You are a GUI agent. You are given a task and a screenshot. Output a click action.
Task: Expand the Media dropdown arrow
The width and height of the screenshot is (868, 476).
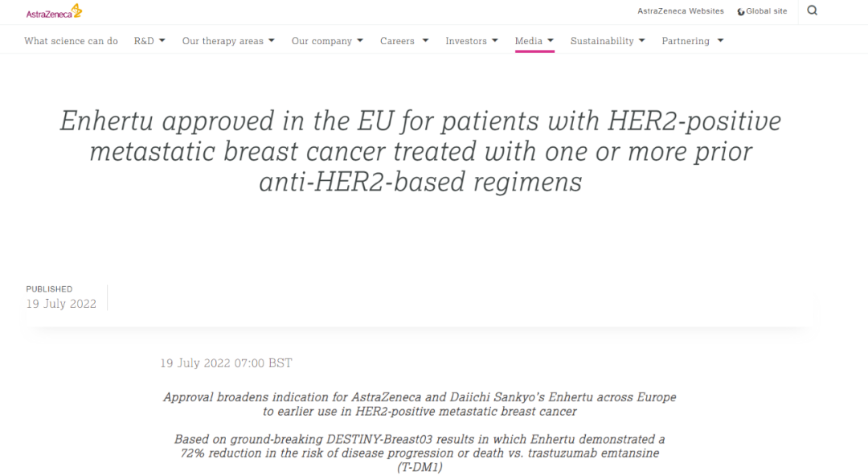click(551, 40)
